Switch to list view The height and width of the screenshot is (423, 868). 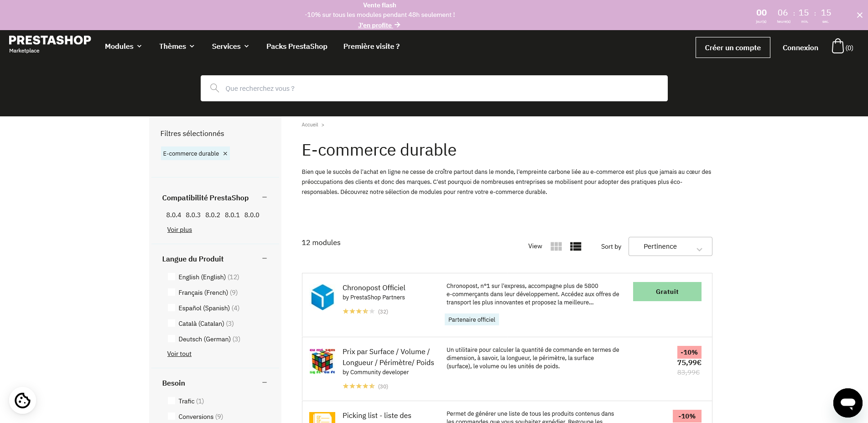pos(576,246)
